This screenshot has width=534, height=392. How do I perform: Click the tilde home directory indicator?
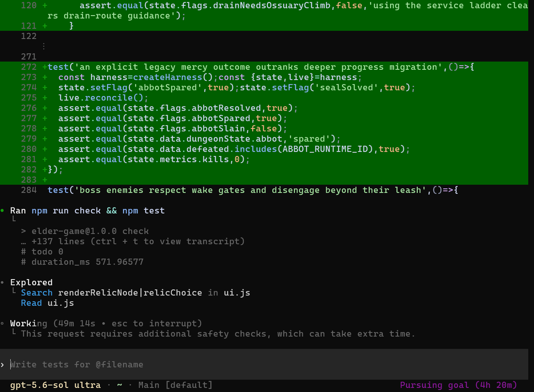click(119, 385)
